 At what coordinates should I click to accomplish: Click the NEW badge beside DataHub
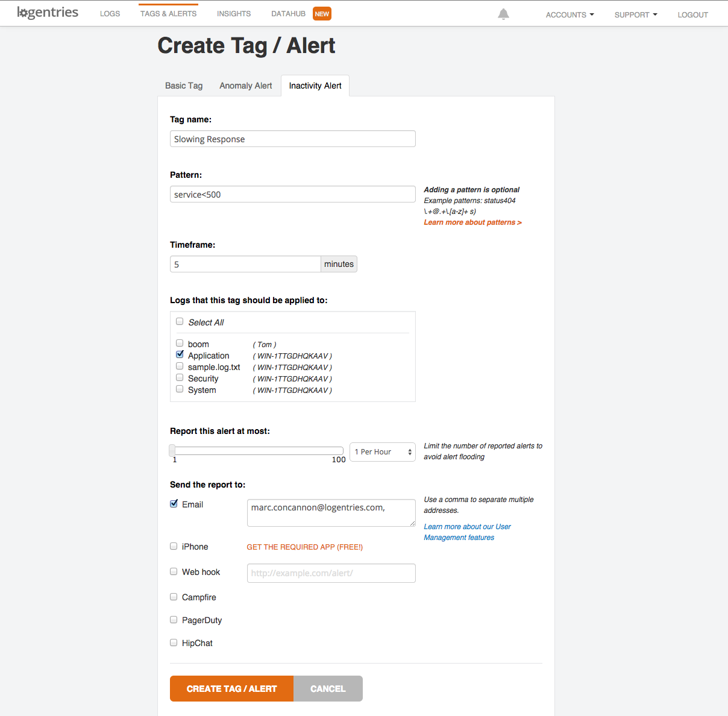[x=322, y=14]
